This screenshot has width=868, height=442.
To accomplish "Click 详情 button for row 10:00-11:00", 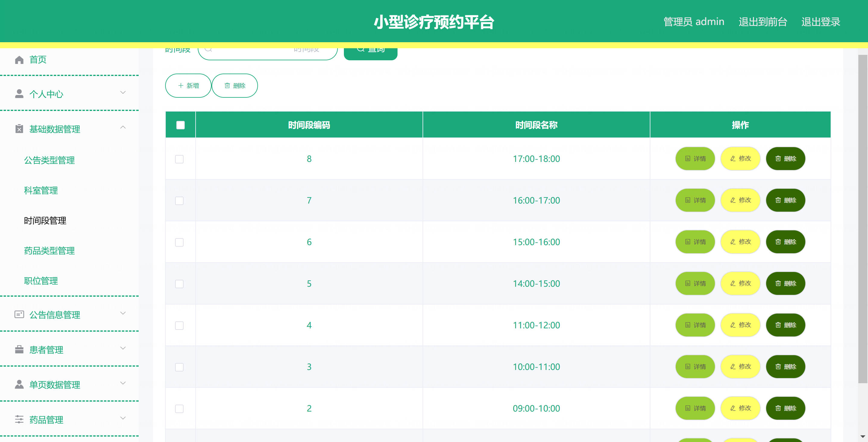I will pos(695,367).
